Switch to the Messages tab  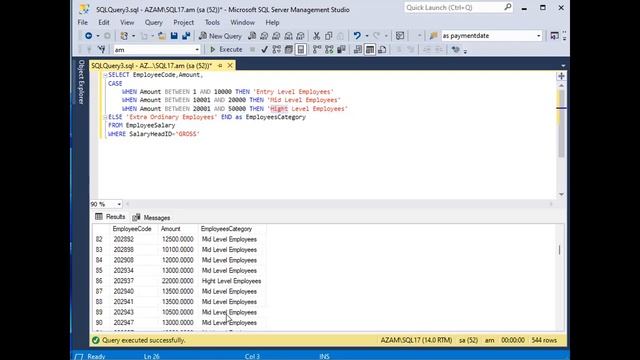pos(151,218)
